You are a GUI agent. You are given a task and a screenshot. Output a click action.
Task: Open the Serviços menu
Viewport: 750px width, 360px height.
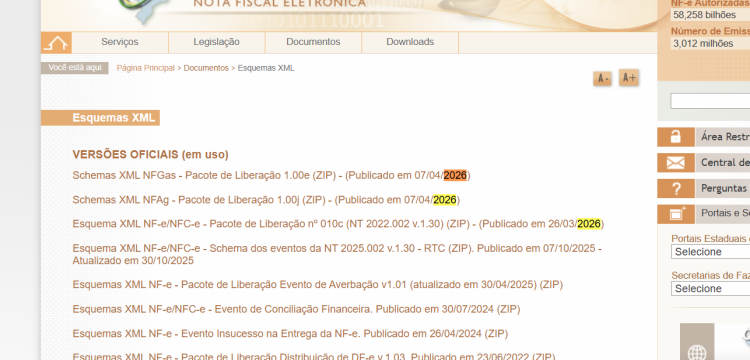pyautogui.click(x=120, y=42)
